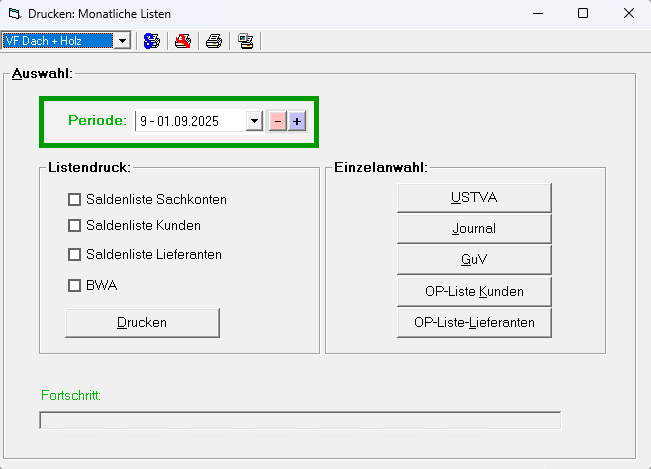Open the GuV report
This screenshot has height=469, width=651.
tap(474, 260)
